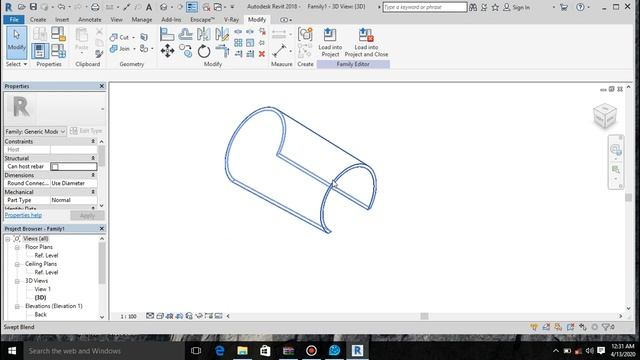Viewport: 640px width, 360px height.
Task: Click the Print icon in quick access toolbar
Action: 95,7
